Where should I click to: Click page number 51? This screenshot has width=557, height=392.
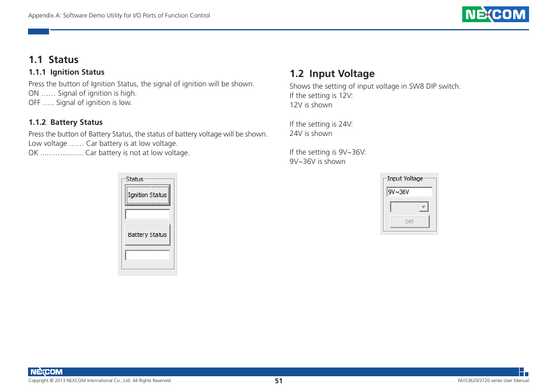pyautogui.click(x=278, y=381)
